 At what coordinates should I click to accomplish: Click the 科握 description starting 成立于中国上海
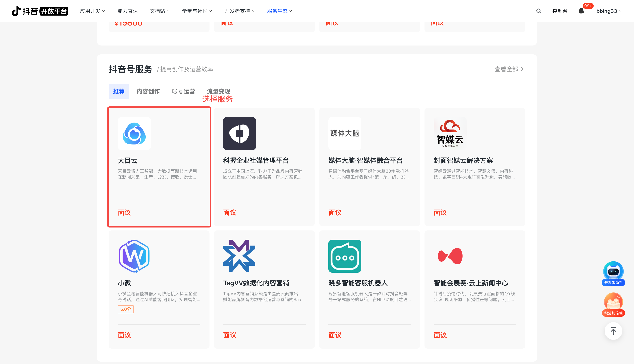pos(262,174)
